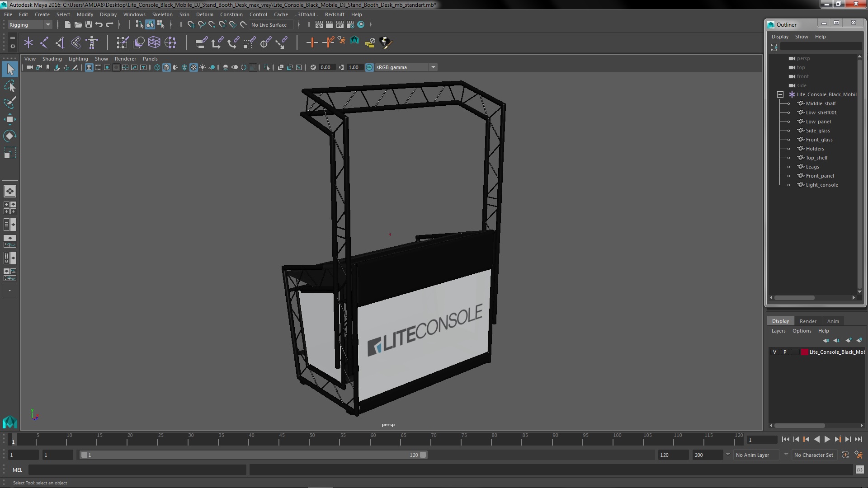Open the Rigging menu set dropdown
Image resolution: width=868 pixels, height=488 pixels.
[30, 25]
